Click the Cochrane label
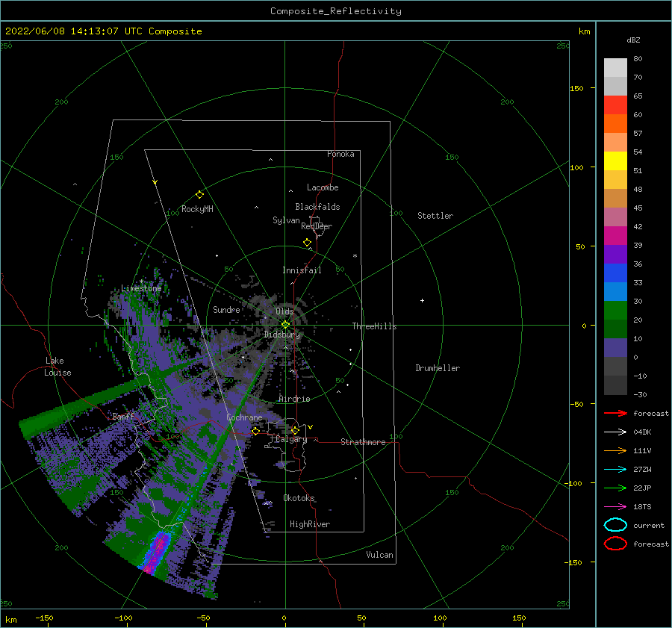672x628 pixels. pos(244,417)
